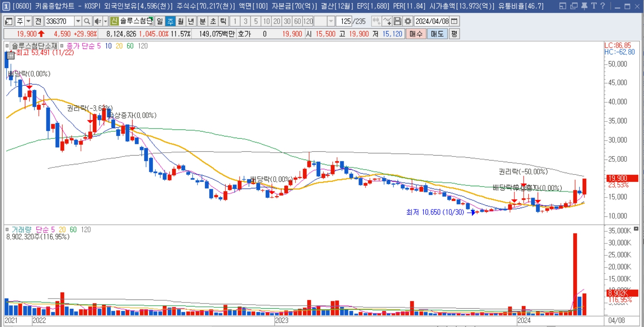The image size is (644, 327).
Task: Click the 매도 sell button
Action: point(437,34)
